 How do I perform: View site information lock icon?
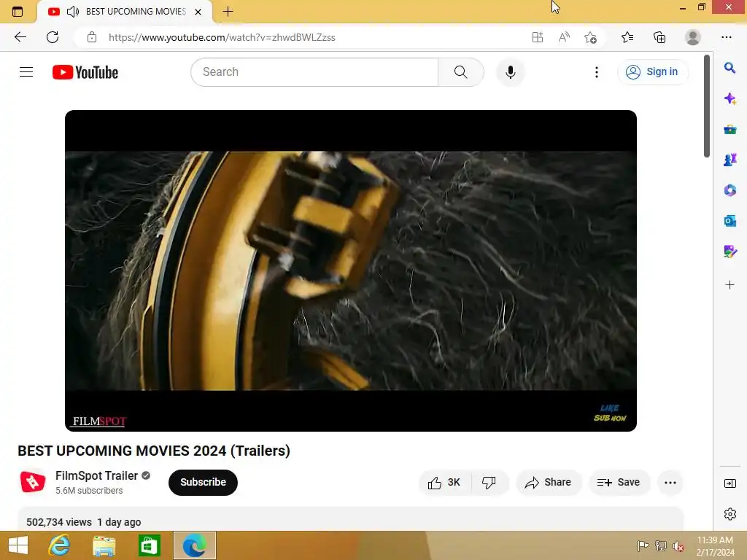[x=92, y=37]
